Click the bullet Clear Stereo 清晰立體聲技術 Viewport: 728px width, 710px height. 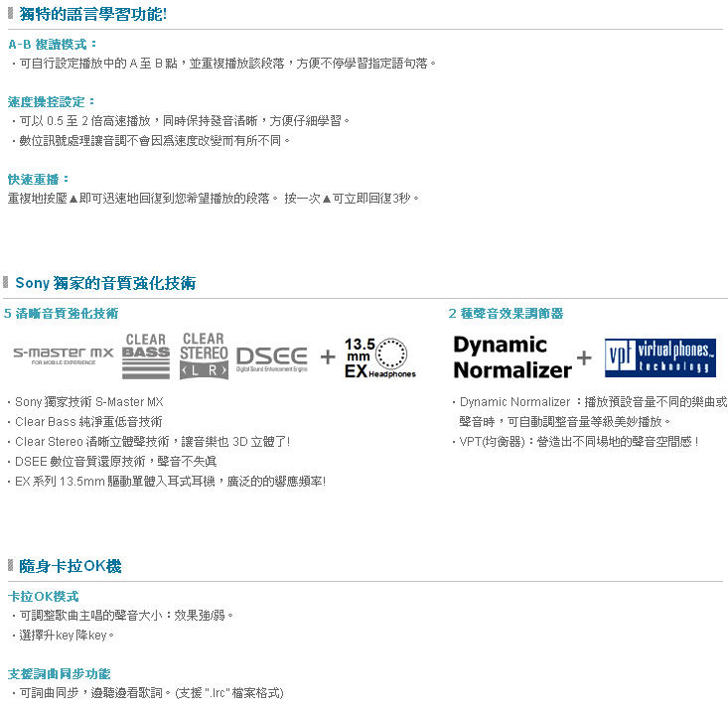click(149, 442)
